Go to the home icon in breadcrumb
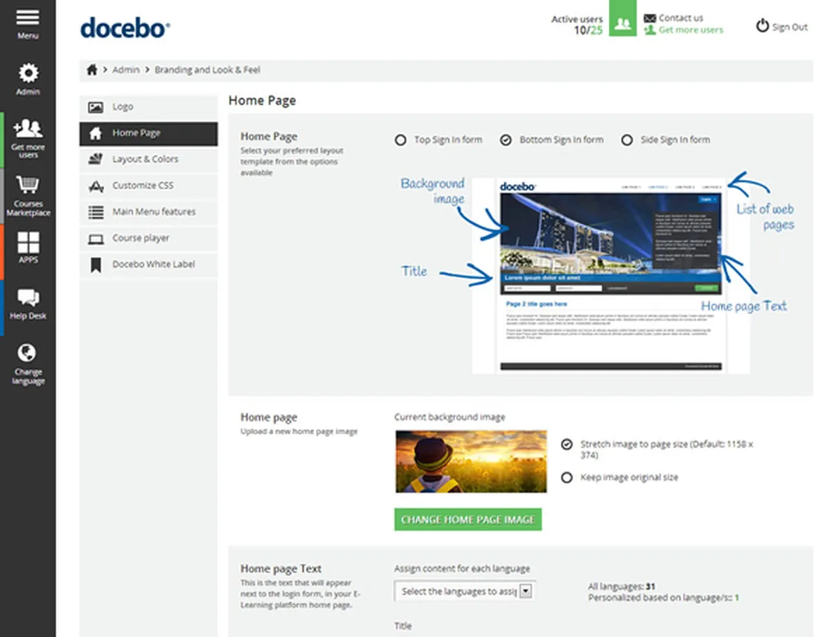 tap(92, 70)
